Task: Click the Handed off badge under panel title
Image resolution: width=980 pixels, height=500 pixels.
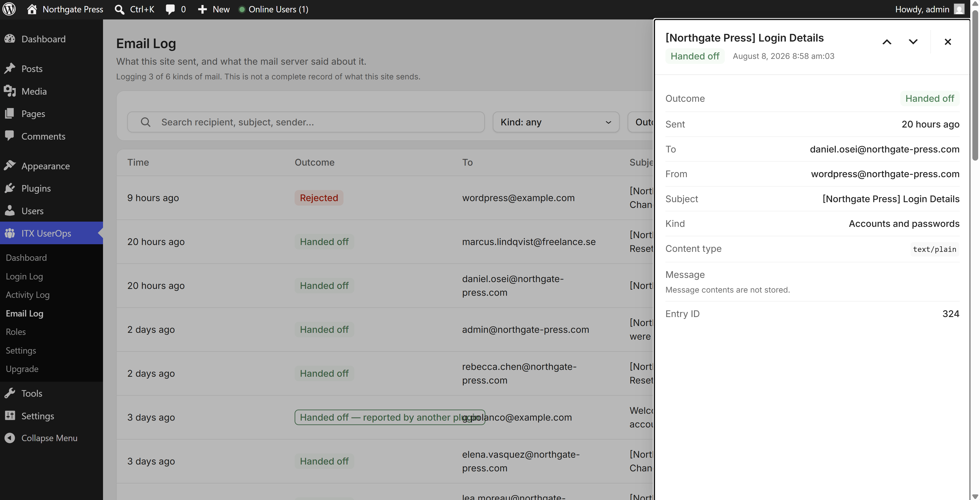Action: [695, 56]
